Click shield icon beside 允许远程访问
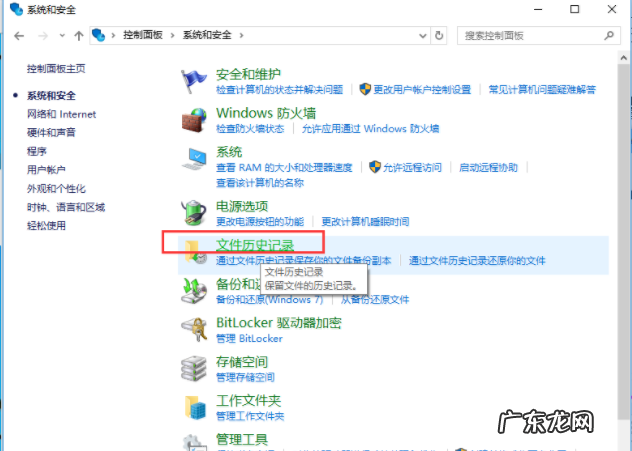Screen dimensions: 632x451 tap(375, 167)
